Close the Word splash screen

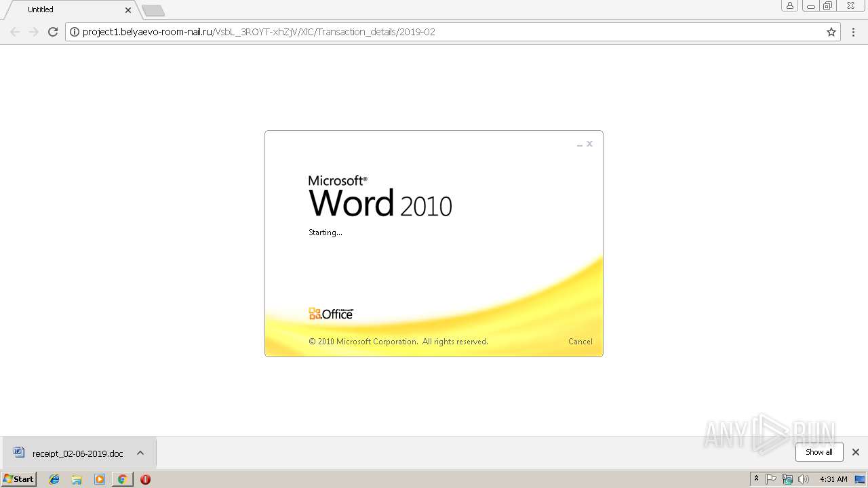(x=590, y=144)
